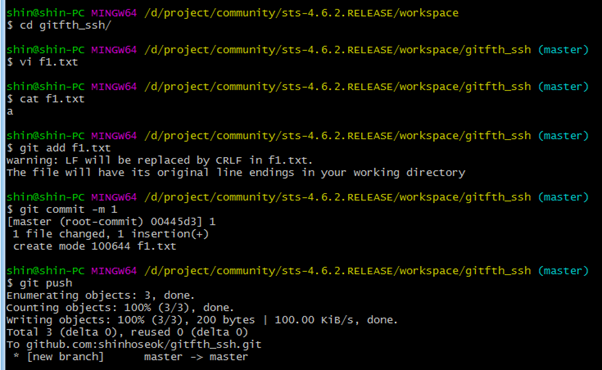Click the '[master (root-commit) 00445d3] 1' line

click(x=111, y=222)
